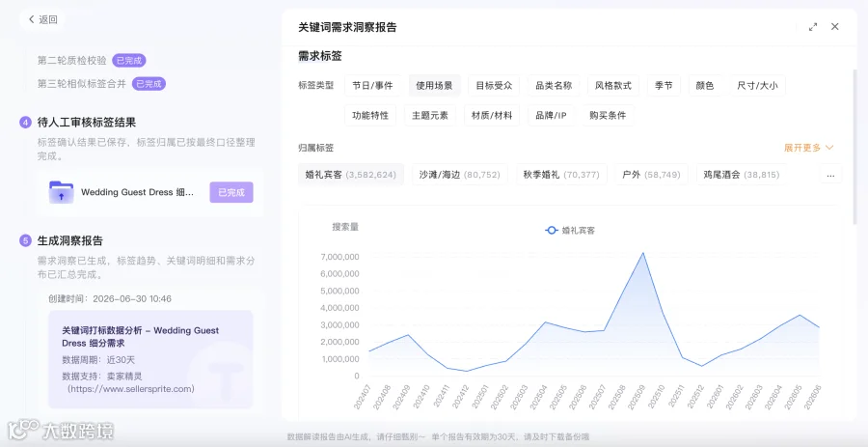Viewport: 868px width, 447px height.
Task: Open the Wedding Guest Dress folder icon
Action: [x=61, y=192]
